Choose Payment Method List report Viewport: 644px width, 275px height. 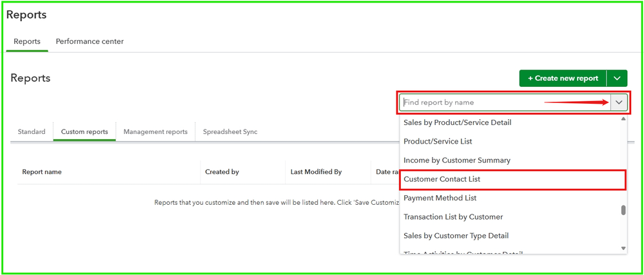click(x=440, y=198)
